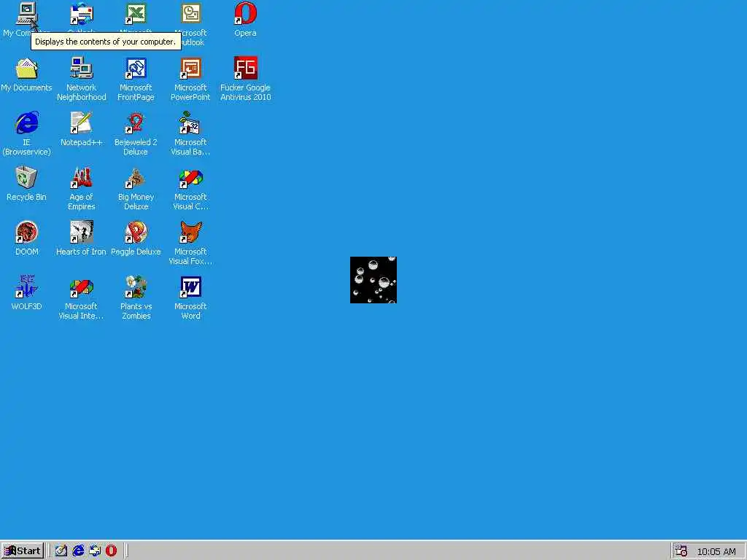Select the DOOM game shortcut
Image resolution: width=747 pixels, height=560 pixels.
27,233
